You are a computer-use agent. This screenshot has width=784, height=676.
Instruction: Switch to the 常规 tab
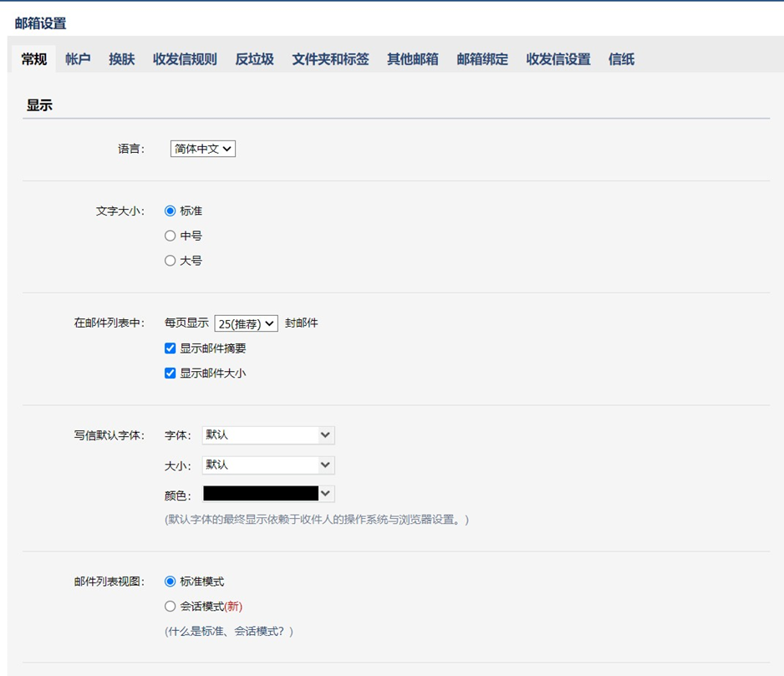[33, 59]
